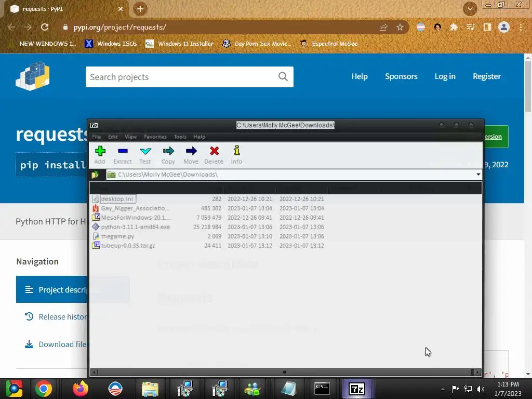Toggle the Chrome side panel icon
This screenshot has height=399, width=532.
(487, 27)
